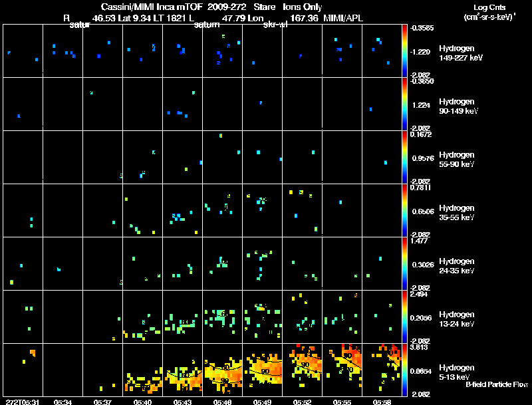Click the 'MIMI/APL' credit text
This screenshot has width=532, height=405.
tap(343, 18)
